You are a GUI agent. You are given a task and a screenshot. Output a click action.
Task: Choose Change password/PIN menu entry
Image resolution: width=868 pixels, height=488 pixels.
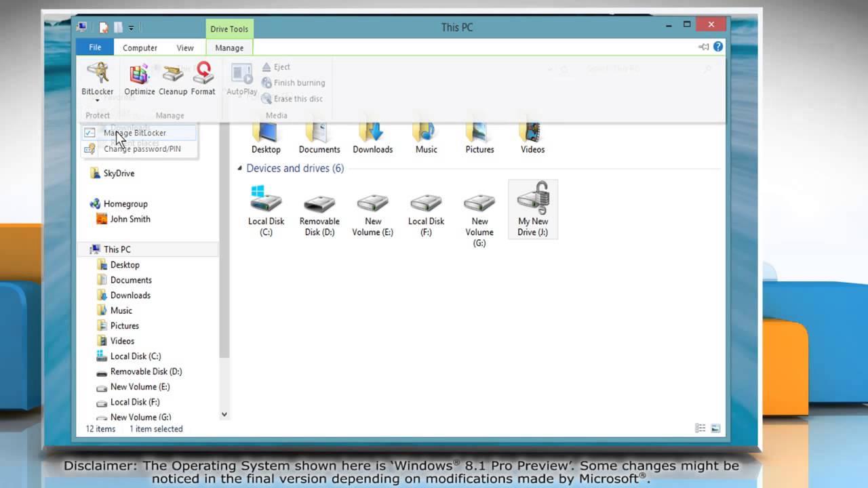142,148
